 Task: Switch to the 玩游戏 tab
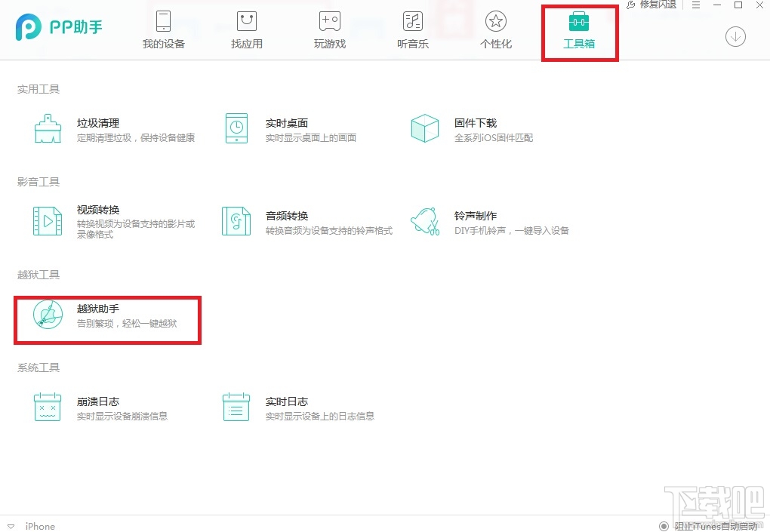click(x=329, y=30)
